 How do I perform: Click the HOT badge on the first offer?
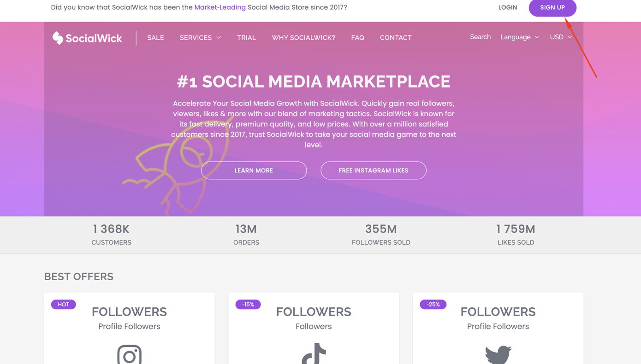point(63,304)
